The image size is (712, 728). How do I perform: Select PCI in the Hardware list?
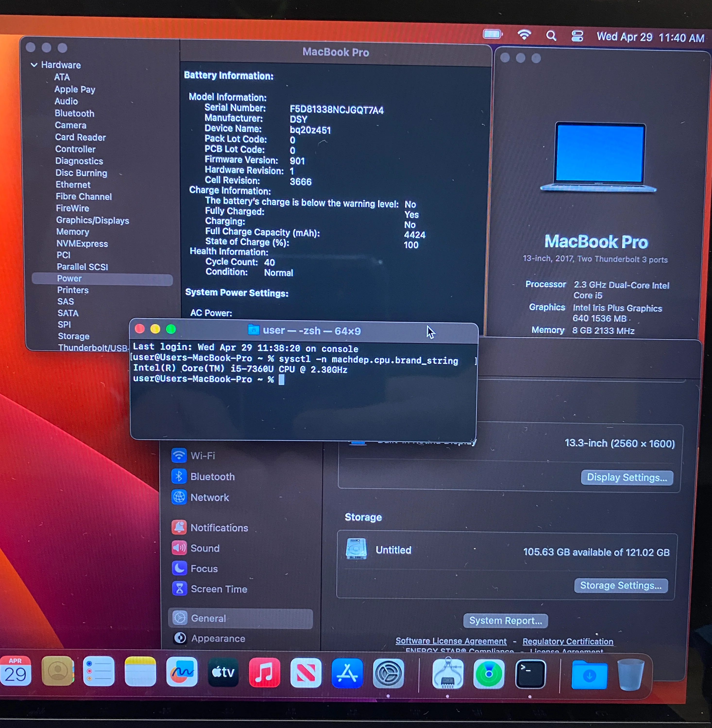[x=64, y=255]
